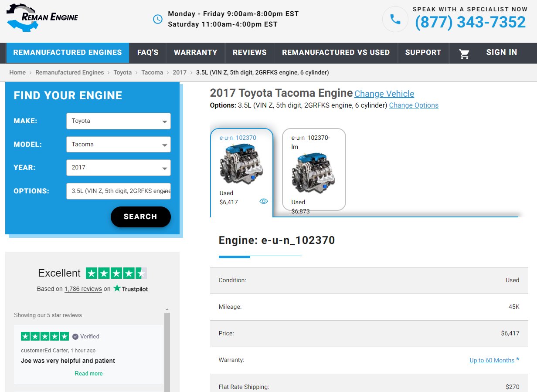Click the 45K mileage value
Viewport: 537px width, 392px height.
pyautogui.click(x=514, y=307)
